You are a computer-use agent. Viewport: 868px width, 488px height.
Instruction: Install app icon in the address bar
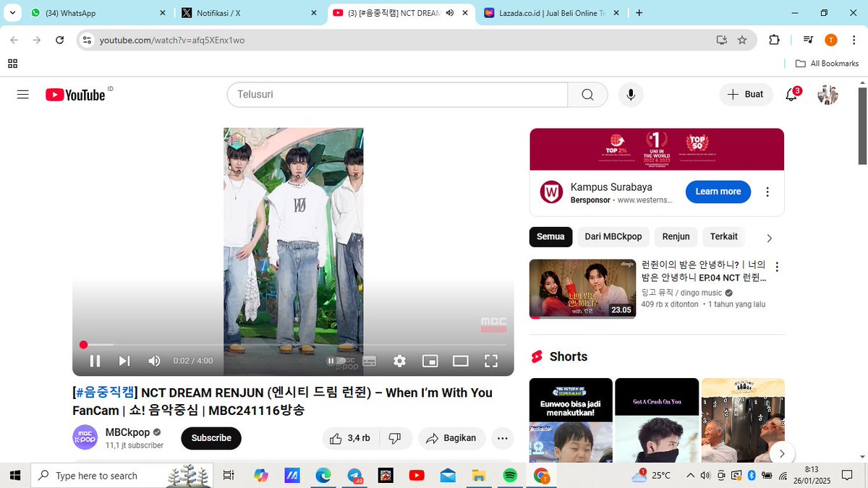coord(721,40)
